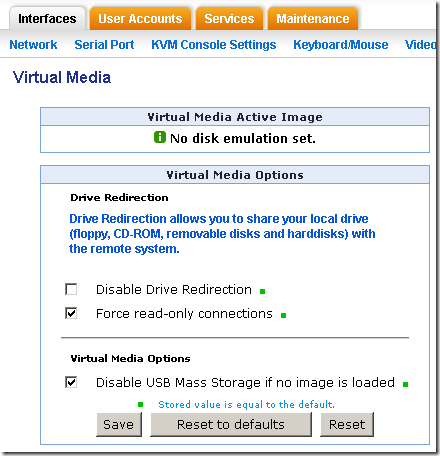Click the Reset button
Viewport: 440px width, 456px height.
[x=347, y=424]
